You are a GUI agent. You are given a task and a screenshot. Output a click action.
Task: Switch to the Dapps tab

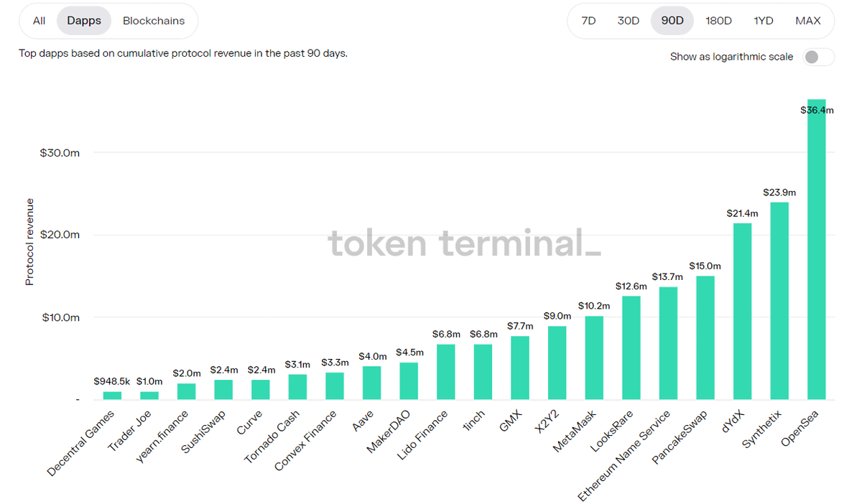pos(84,21)
